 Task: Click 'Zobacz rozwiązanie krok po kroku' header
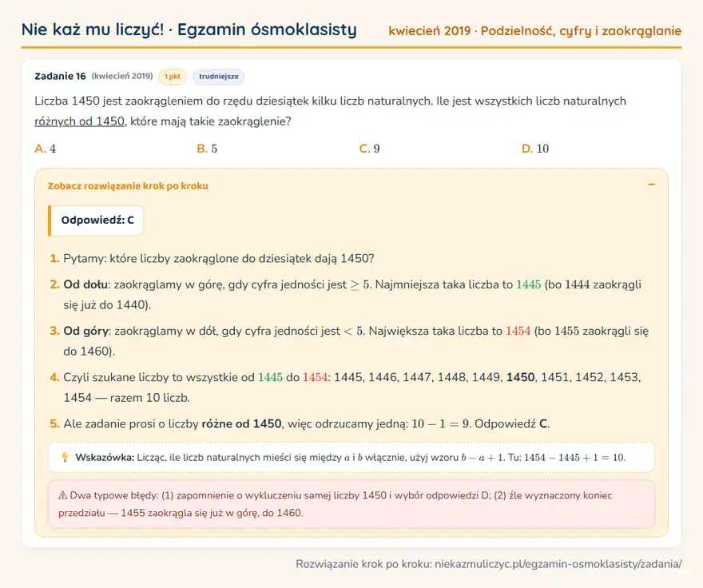coord(128,185)
